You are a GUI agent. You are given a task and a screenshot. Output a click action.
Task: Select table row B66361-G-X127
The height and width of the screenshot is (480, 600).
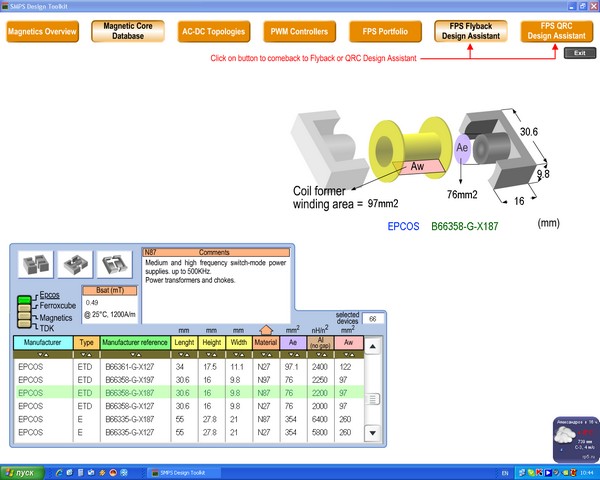click(135, 368)
